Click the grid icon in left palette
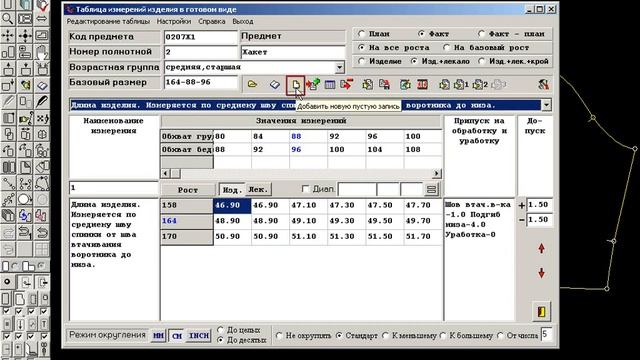The height and width of the screenshot is (360, 640). point(42,249)
